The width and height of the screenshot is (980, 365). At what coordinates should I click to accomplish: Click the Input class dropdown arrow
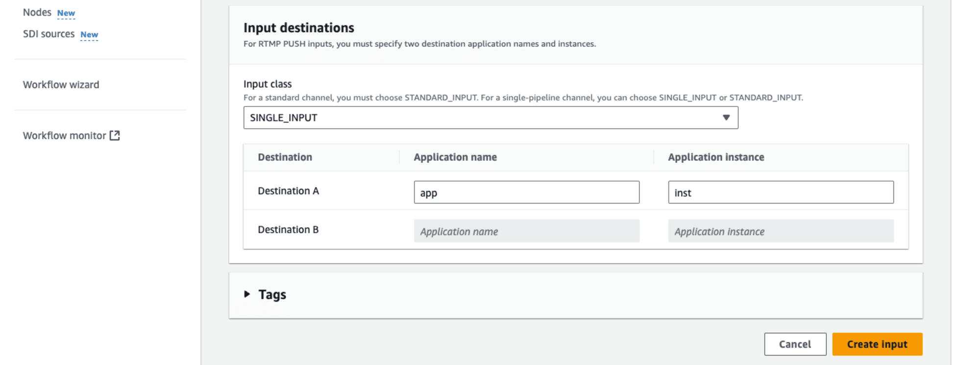point(726,118)
